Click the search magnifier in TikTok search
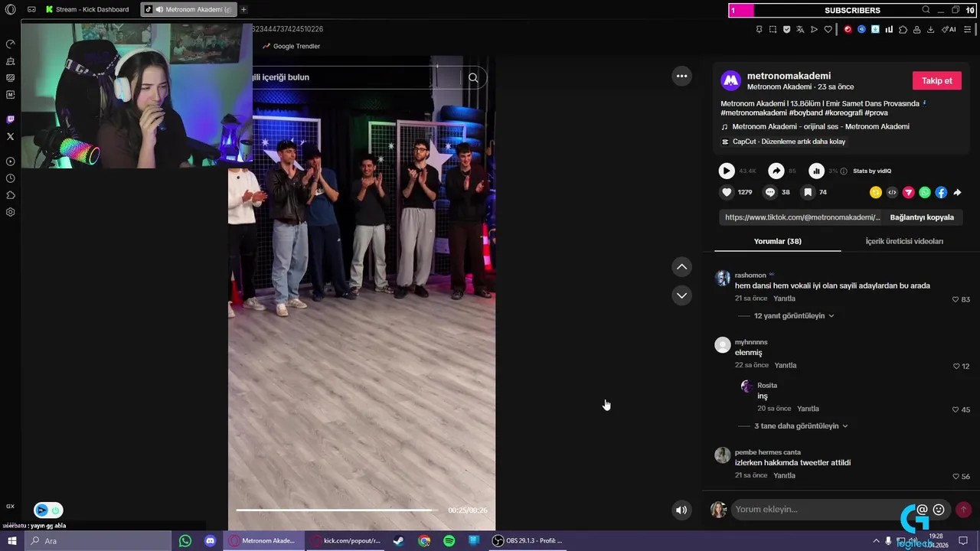 point(473,77)
